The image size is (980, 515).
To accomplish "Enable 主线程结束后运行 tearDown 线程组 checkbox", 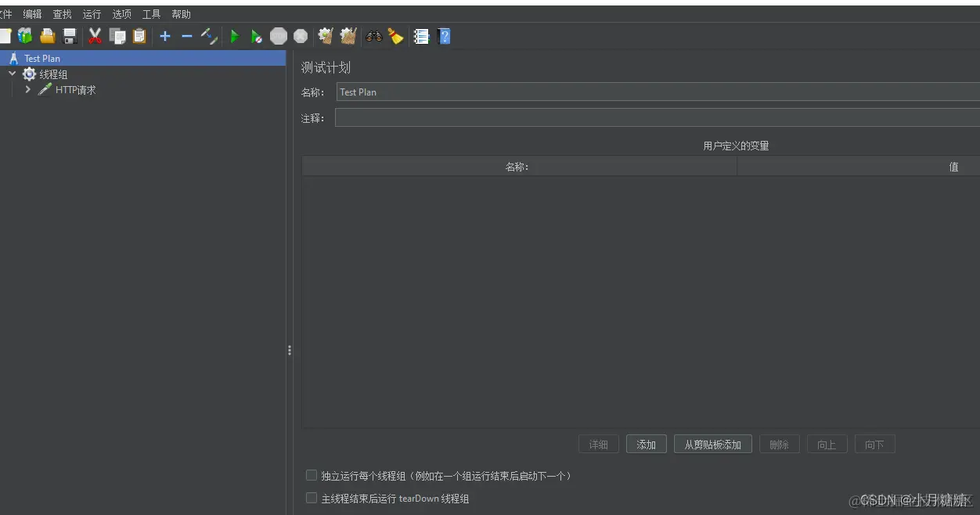I will point(311,498).
